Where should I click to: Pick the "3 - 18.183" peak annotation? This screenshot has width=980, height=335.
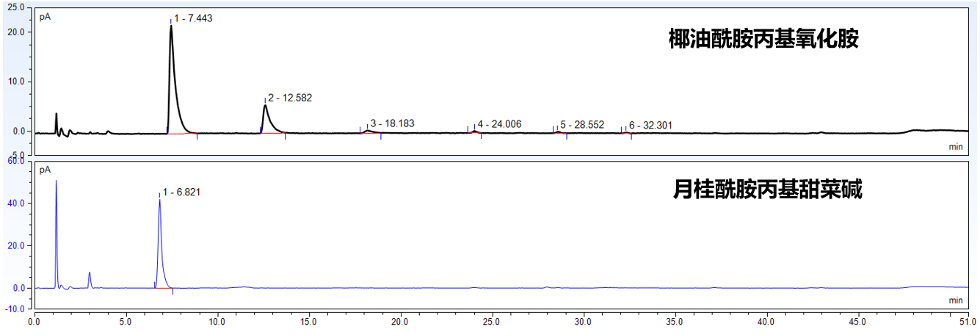tap(392, 123)
